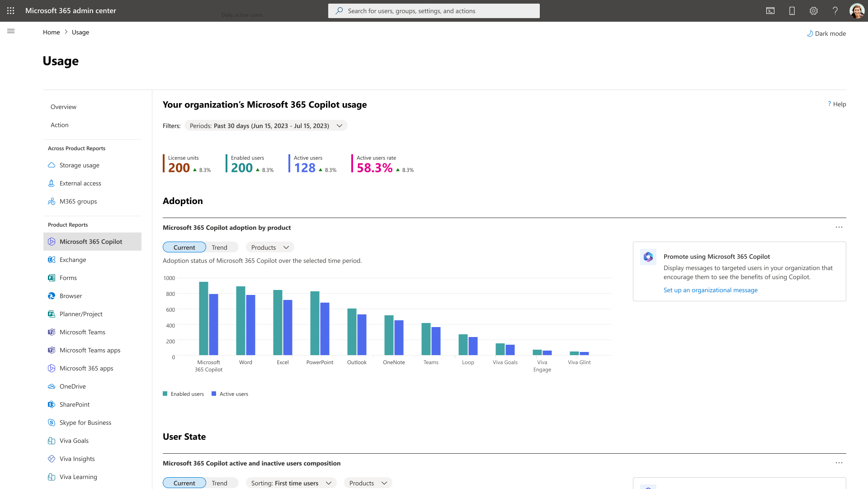Open Microsoft Teams apps report
The height and width of the screenshot is (489, 868).
[x=92, y=350]
